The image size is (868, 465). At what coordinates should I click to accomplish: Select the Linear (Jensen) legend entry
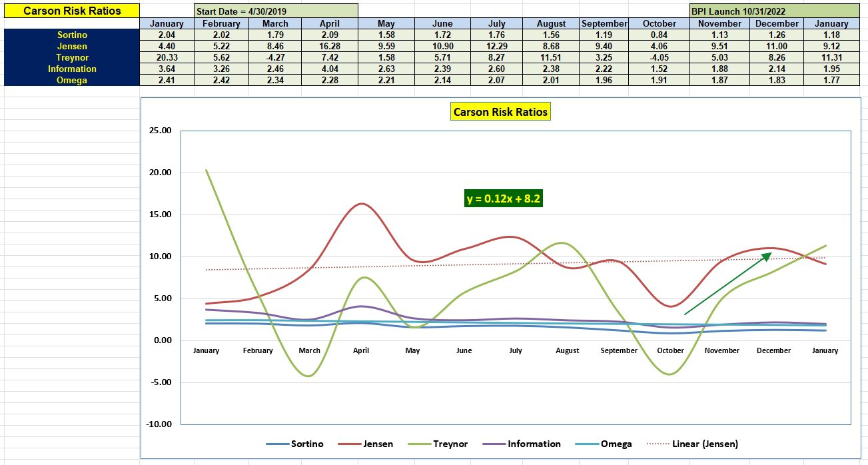[691, 444]
